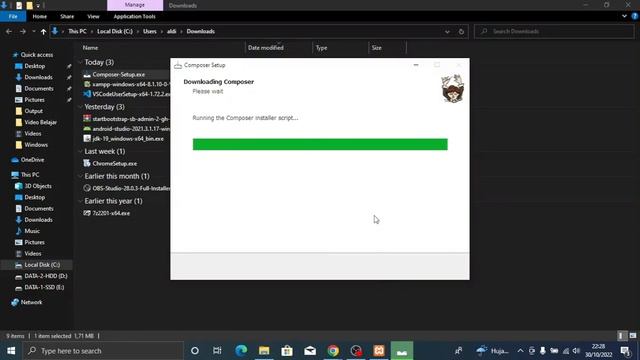Go up one folder level
This screenshot has width=640, height=360.
point(43,31)
